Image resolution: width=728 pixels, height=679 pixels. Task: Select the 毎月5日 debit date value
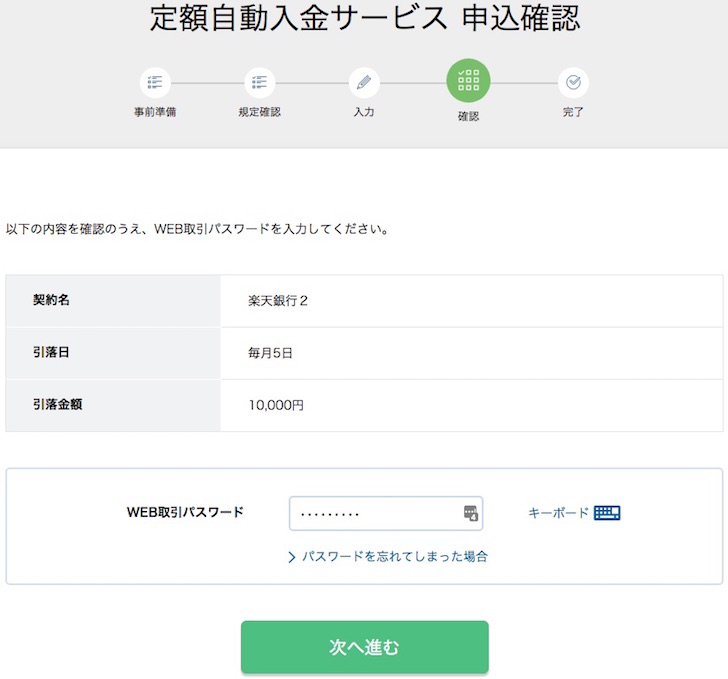270,353
